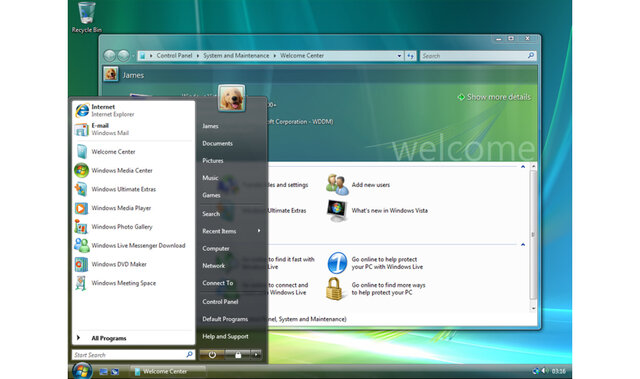Click the taskbar clock 03:16
640x379 pixels.
[558, 371]
